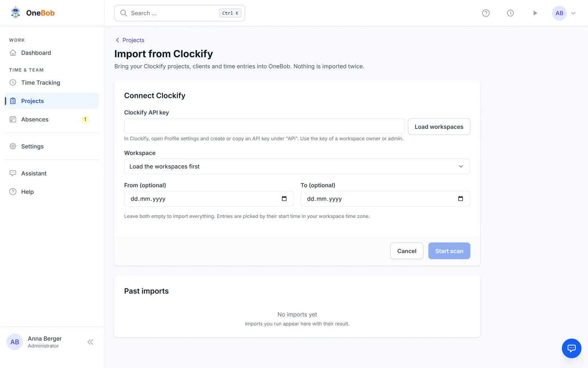Open the help question mark icon in top bar
588x368 pixels.
486,13
